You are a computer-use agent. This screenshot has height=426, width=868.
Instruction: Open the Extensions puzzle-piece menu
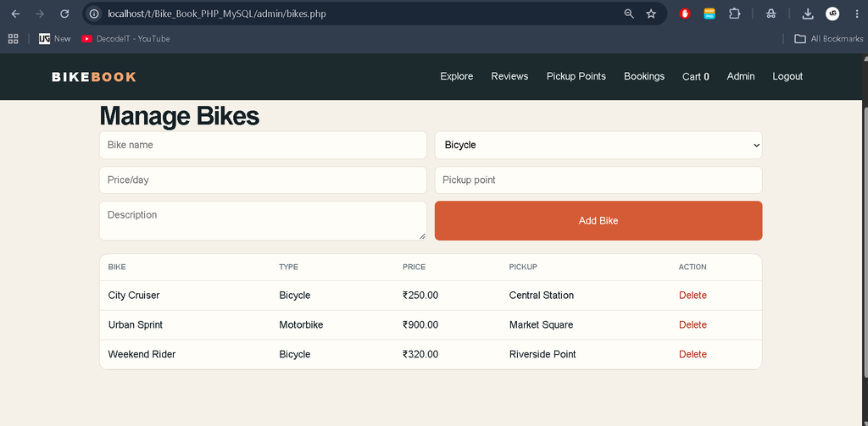point(735,14)
